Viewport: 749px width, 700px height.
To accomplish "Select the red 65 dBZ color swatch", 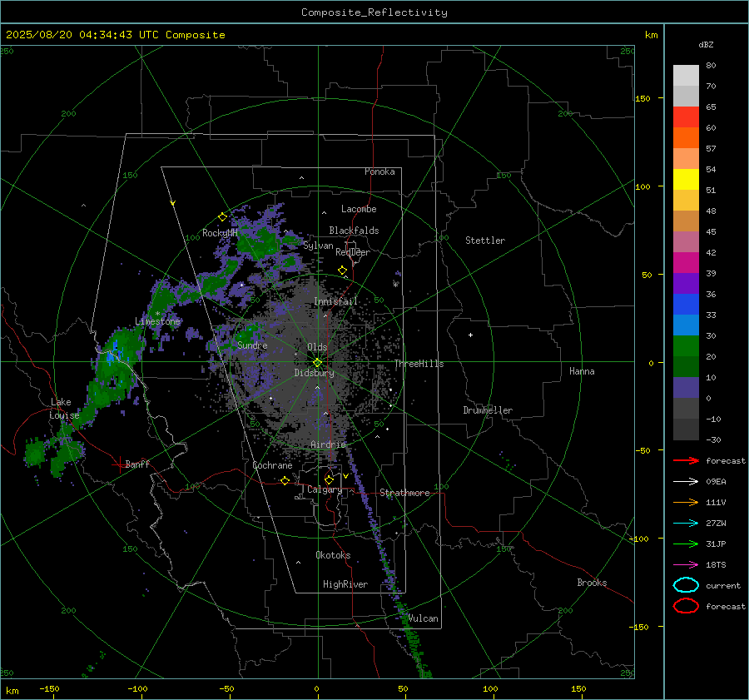I will (x=686, y=117).
